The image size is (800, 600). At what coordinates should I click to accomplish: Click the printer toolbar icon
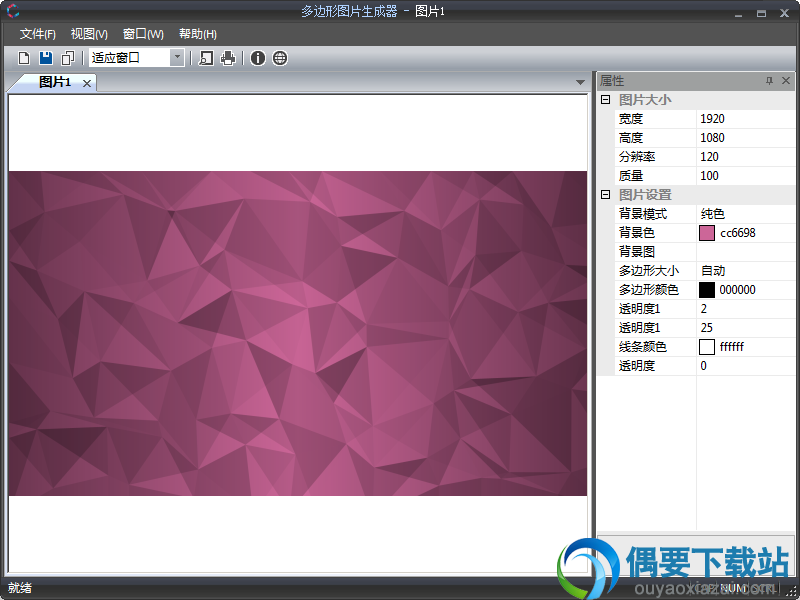(228, 58)
